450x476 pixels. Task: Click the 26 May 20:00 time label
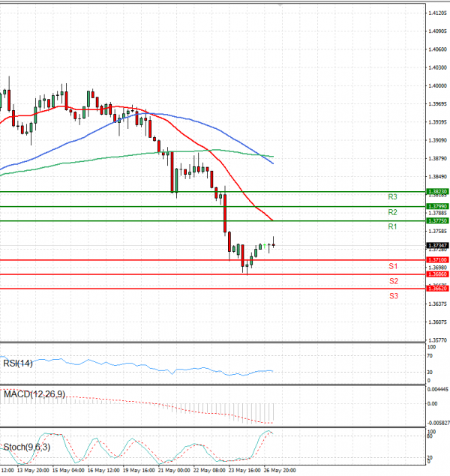[280, 470]
